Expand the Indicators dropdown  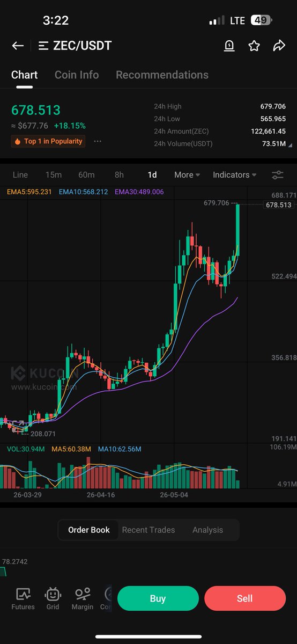tap(234, 175)
